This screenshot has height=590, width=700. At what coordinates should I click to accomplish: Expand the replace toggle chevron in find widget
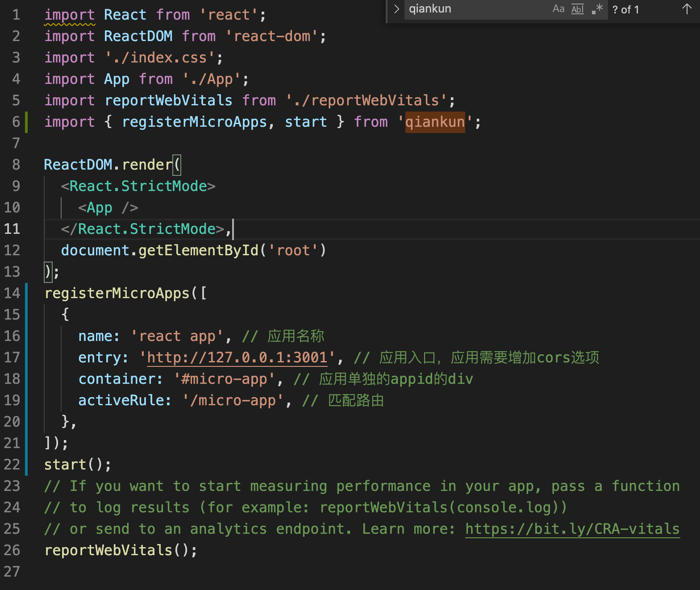[396, 9]
